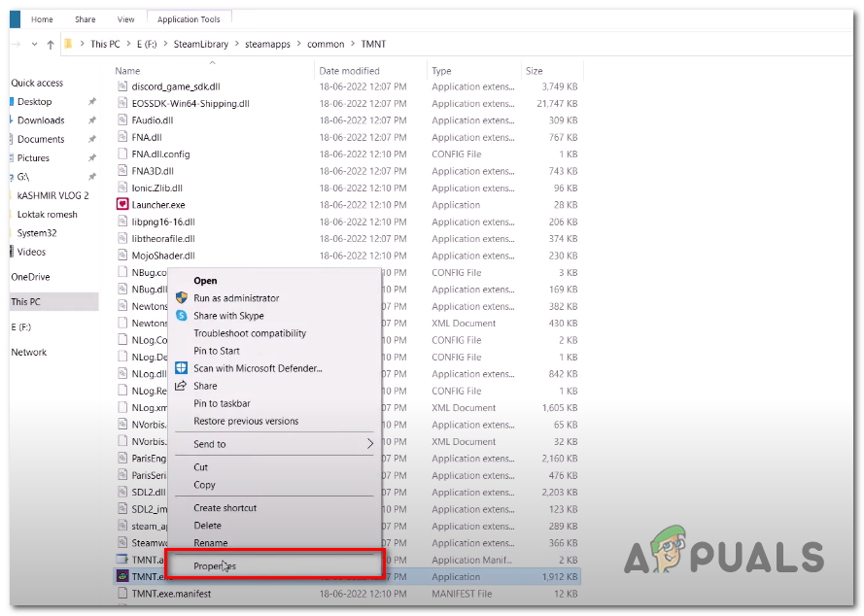Open System32 folder in sidebar
The height and width of the screenshot is (616, 864).
(37, 233)
